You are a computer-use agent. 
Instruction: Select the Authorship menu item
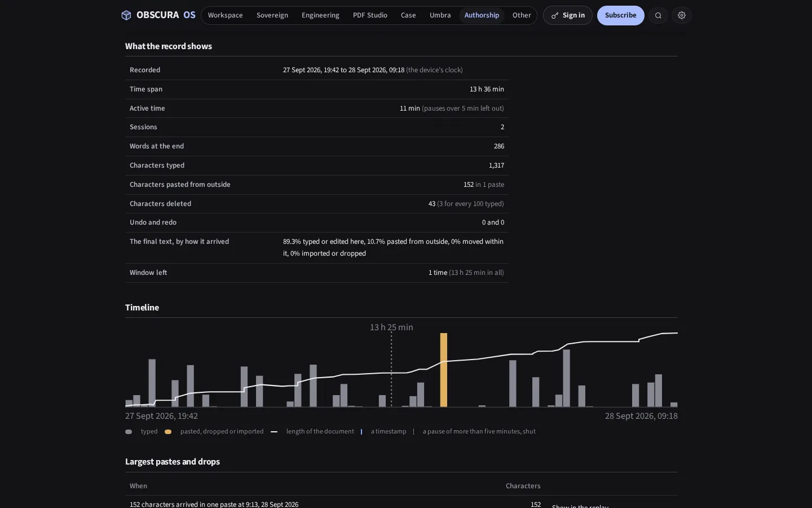482,15
